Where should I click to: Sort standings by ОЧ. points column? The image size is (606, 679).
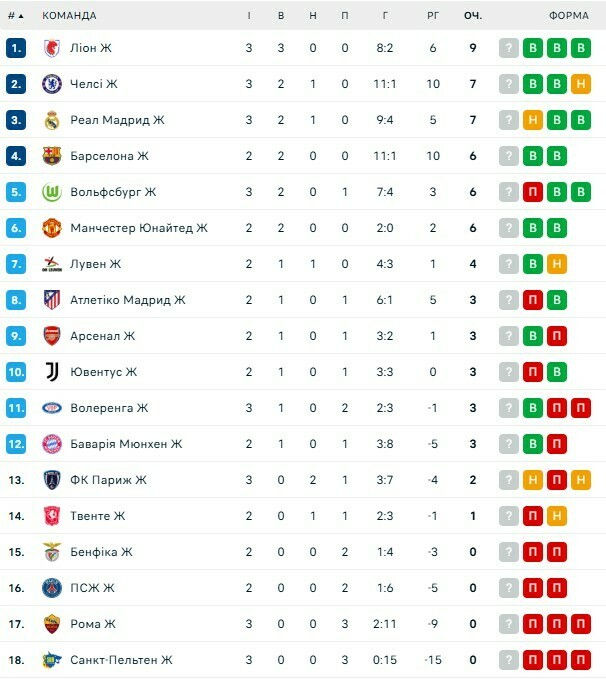(x=473, y=16)
